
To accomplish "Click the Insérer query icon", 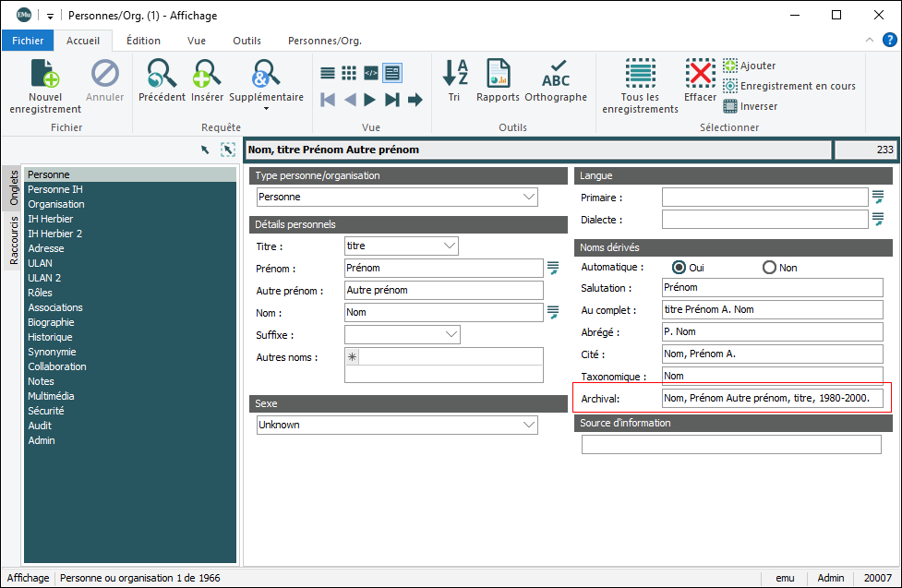I will (x=207, y=74).
